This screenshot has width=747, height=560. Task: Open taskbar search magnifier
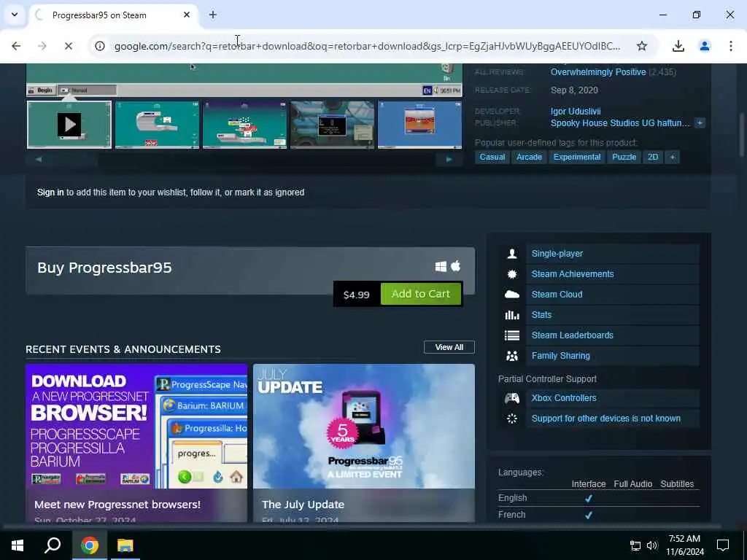(53, 545)
